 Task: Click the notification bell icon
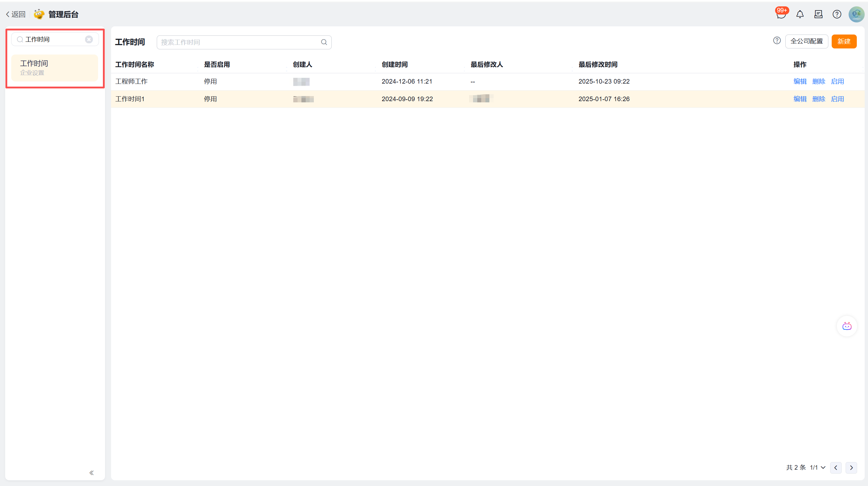[x=800, y=15]
